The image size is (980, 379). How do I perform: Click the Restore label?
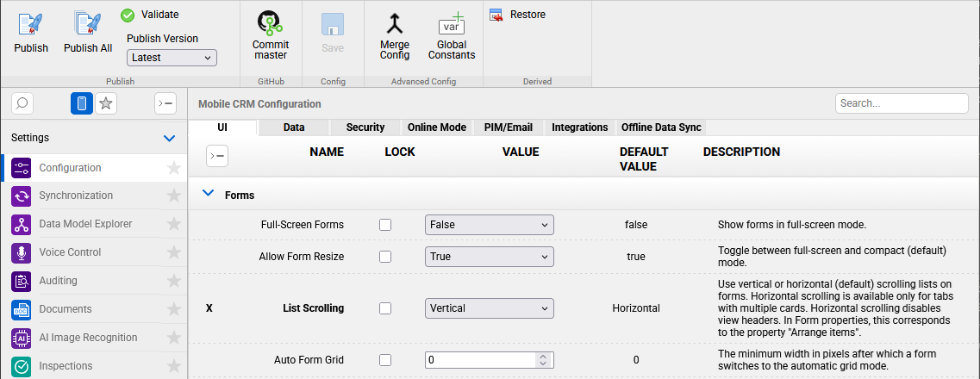pyautogui.click(x=528, y=15)
